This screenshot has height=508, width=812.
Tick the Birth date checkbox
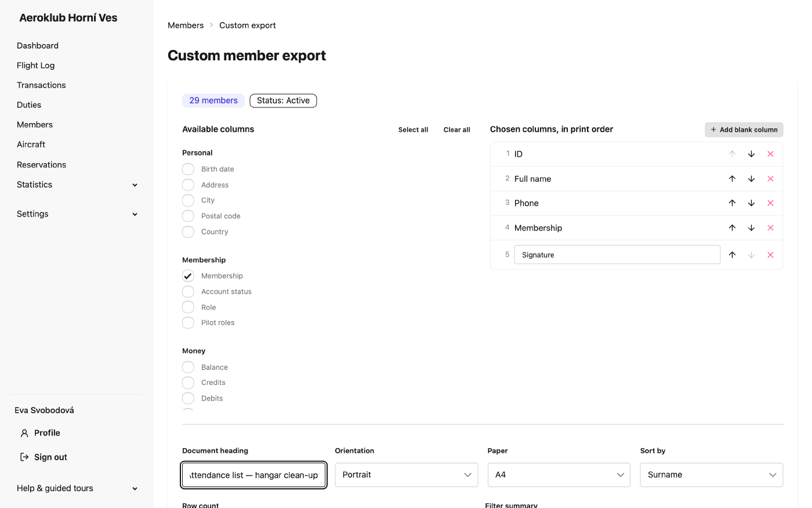(x=188, y=169)
